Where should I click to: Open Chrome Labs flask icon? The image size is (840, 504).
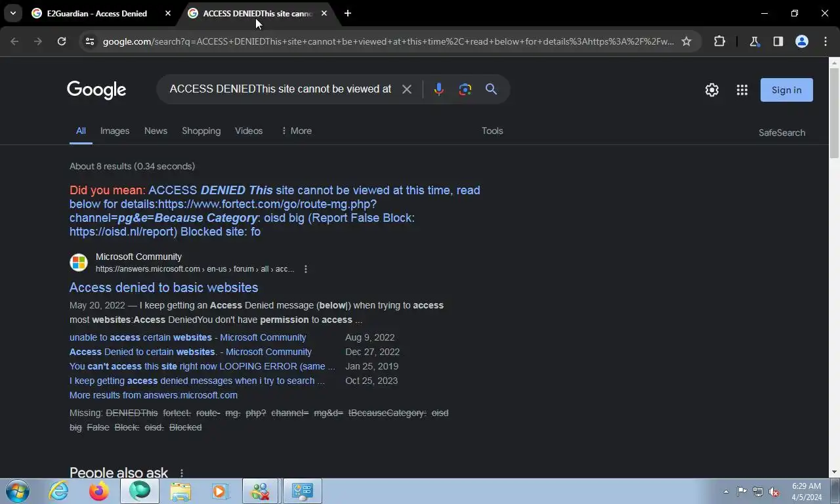[755, 41]
